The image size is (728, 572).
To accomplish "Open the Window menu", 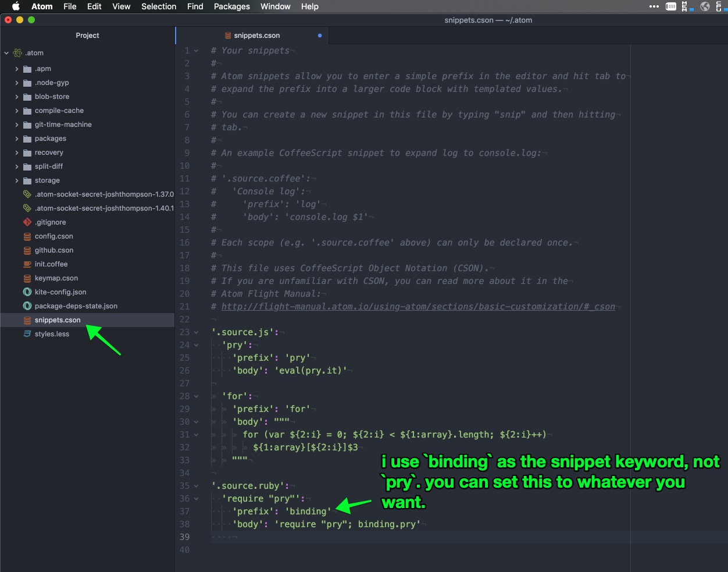I will click(275, 6).
